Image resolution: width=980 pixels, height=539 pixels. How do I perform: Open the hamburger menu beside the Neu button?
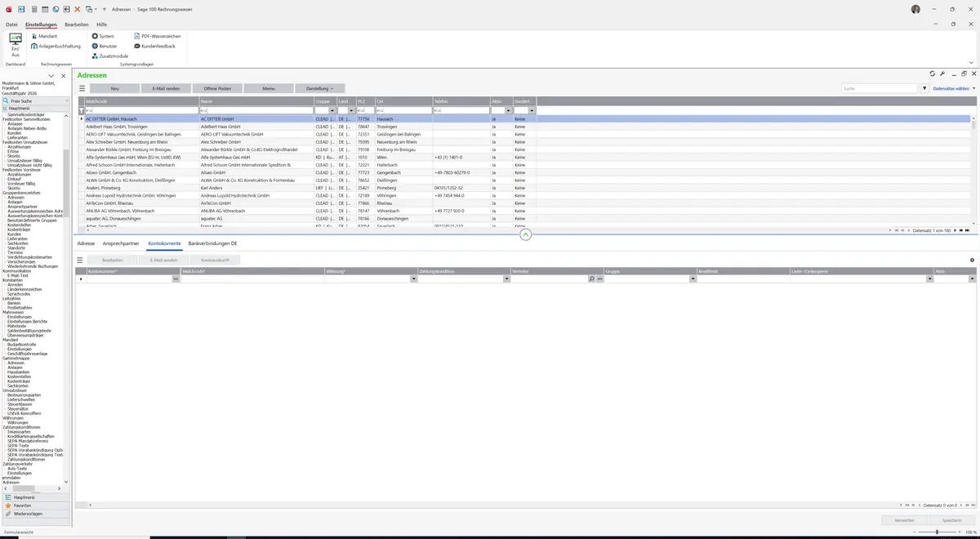coord(82,88)
